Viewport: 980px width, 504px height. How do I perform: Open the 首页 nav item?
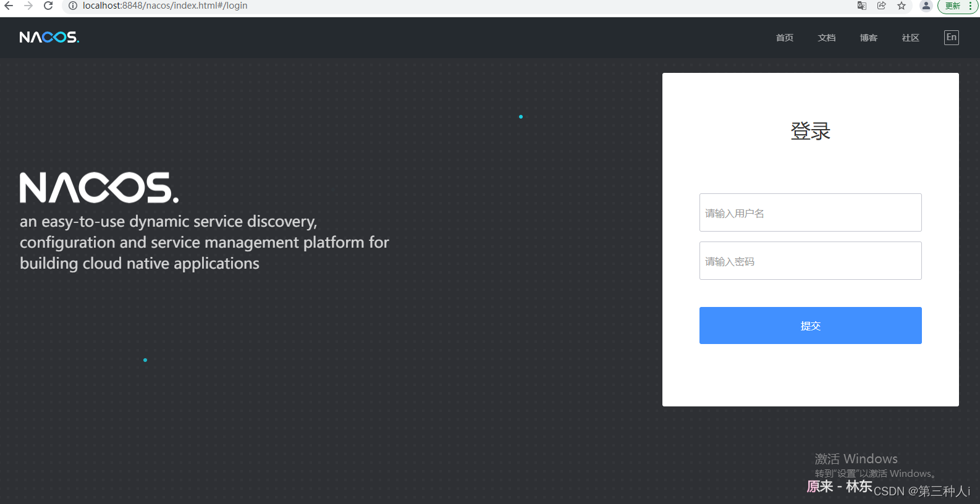[785, 38]
